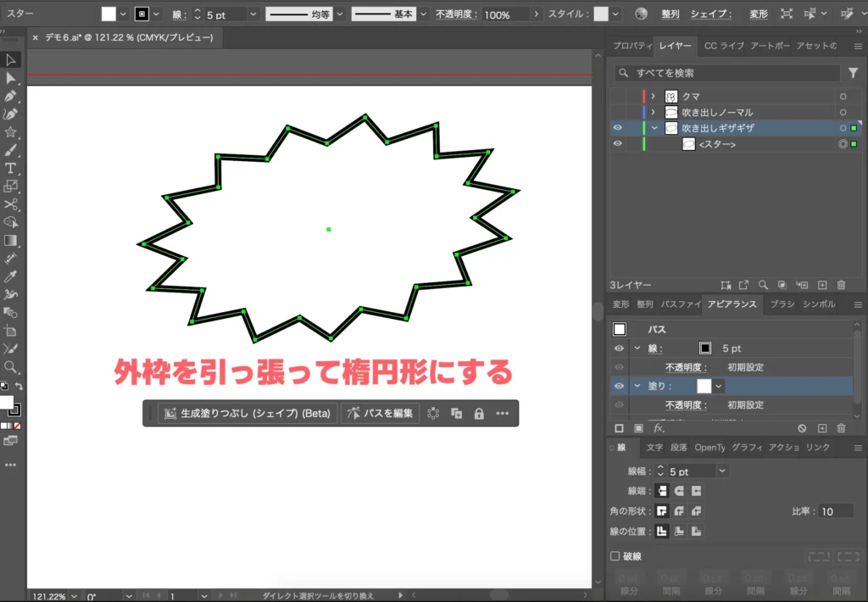Open the 線幅 stroke weight dropdown
868x602 pixels.
point(721,471)
